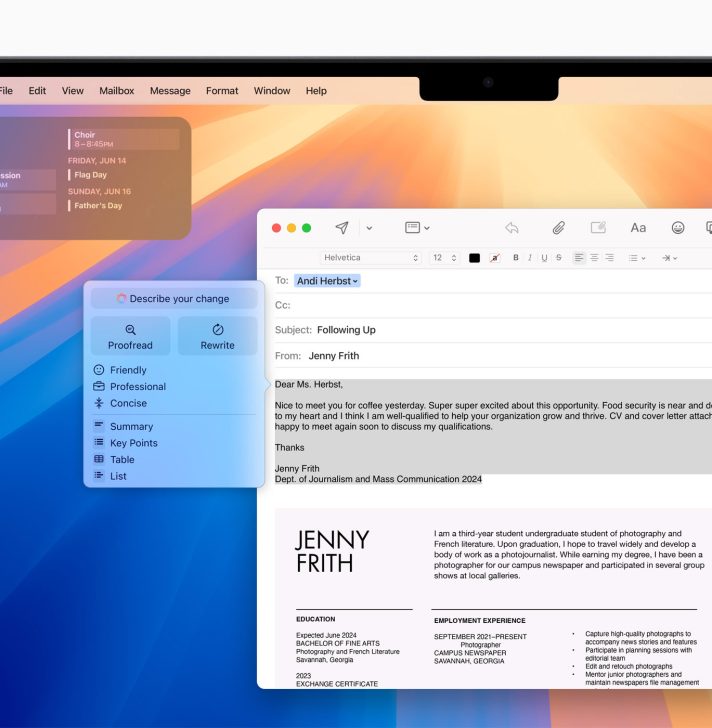The image size is (712, 728).
Task: Click the markup photo icon in toolbar
Action: pyautogui.click(x=598, y=228)
